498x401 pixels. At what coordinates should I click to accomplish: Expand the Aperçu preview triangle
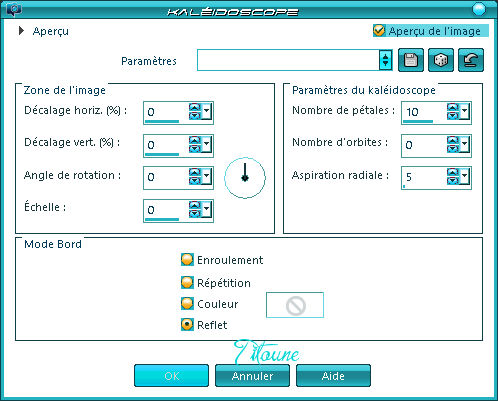[21, 31]
